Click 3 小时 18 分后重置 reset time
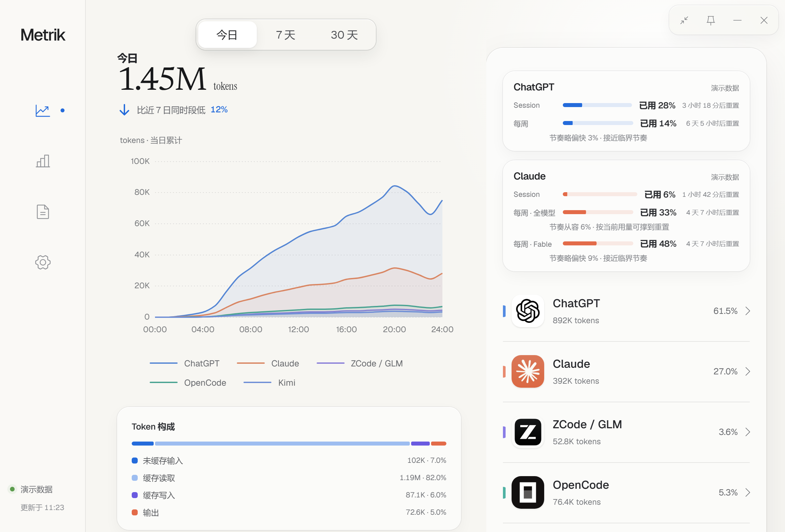The width and height of the screenshot is (785, 532). [710, 105]
